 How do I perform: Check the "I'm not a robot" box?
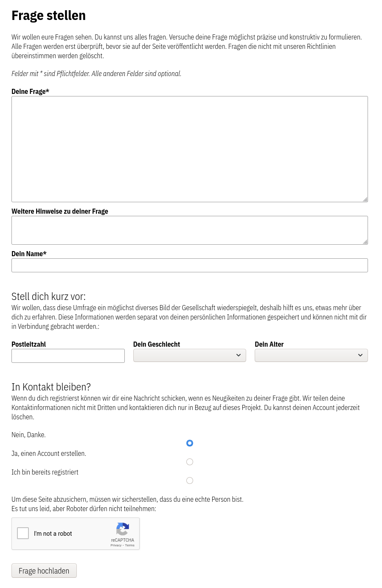[23, 533]
